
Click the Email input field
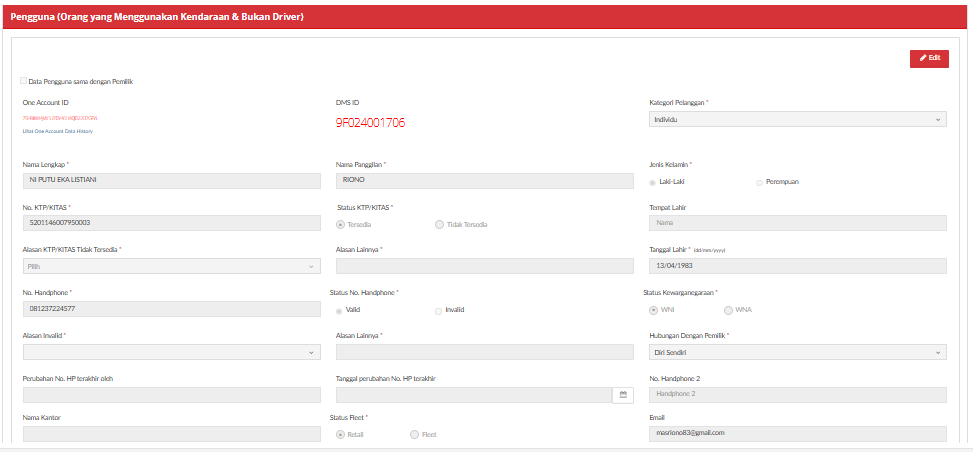[x=797, y=433]
